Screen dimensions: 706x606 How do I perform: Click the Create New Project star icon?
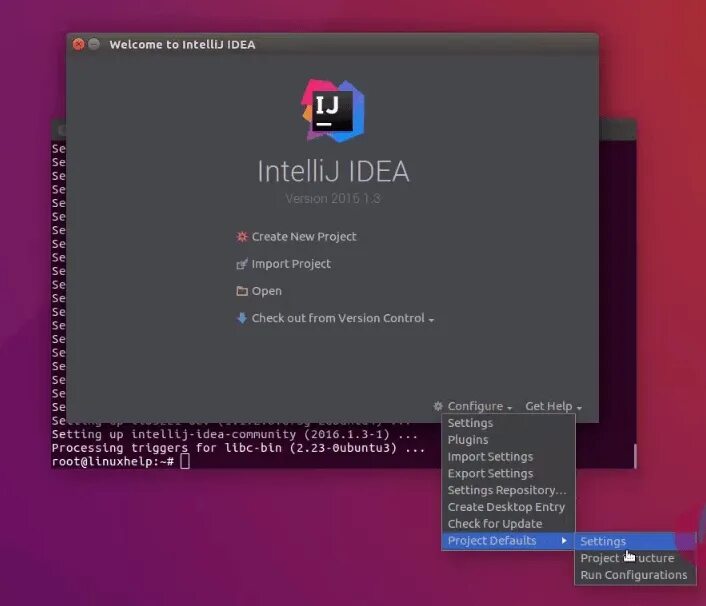[x=242, y=237]
